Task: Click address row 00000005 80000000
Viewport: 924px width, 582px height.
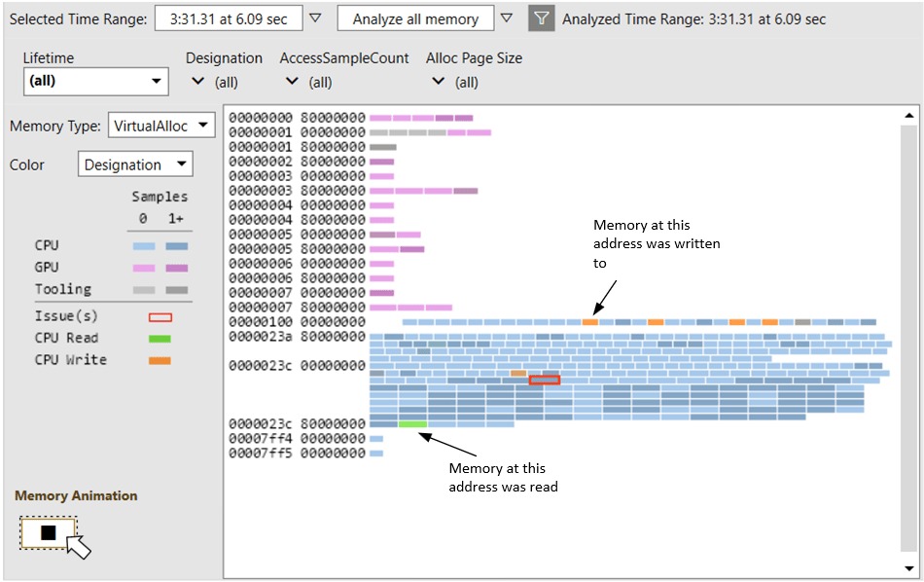Action: click(x=297, y=249)
